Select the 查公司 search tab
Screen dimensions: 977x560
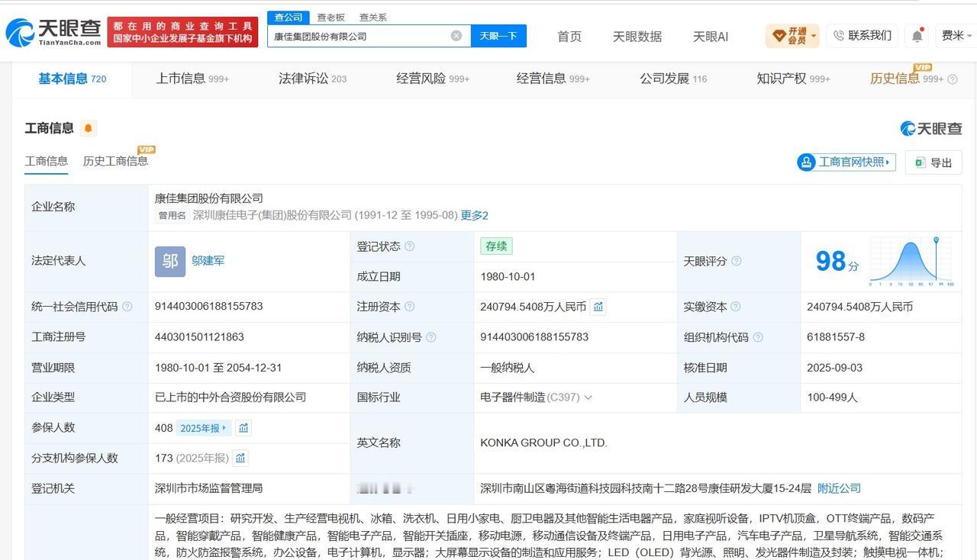point(289,18)
